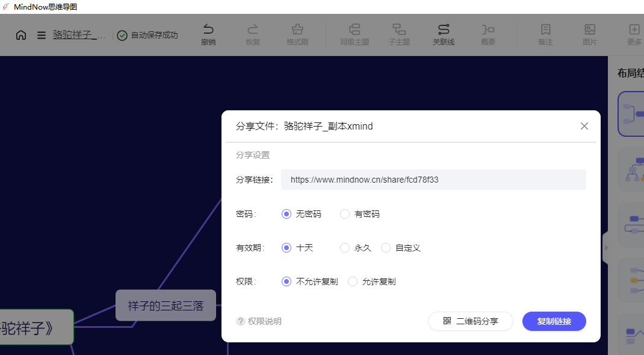The width and height of the screenshot is (644, 355).
Task: Add a sibling topic (同级主题)
Action: point(355,34)
